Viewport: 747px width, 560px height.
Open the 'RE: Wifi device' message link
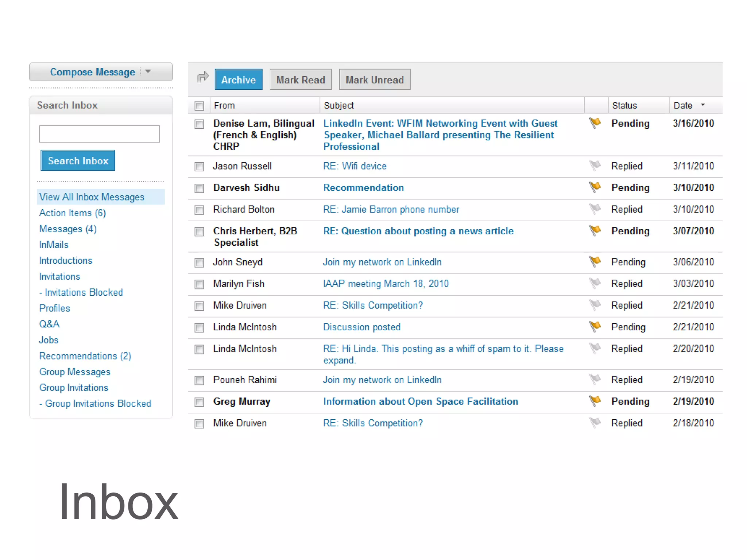pos(355,166)
